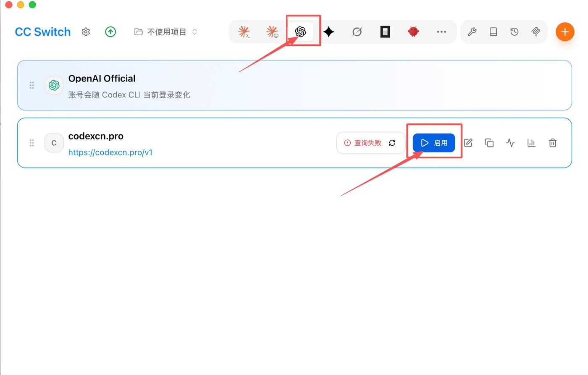This screenshot has height=375, width=588.
Task: Select the OpenAI Codex tab
Action: coord(300,32)
